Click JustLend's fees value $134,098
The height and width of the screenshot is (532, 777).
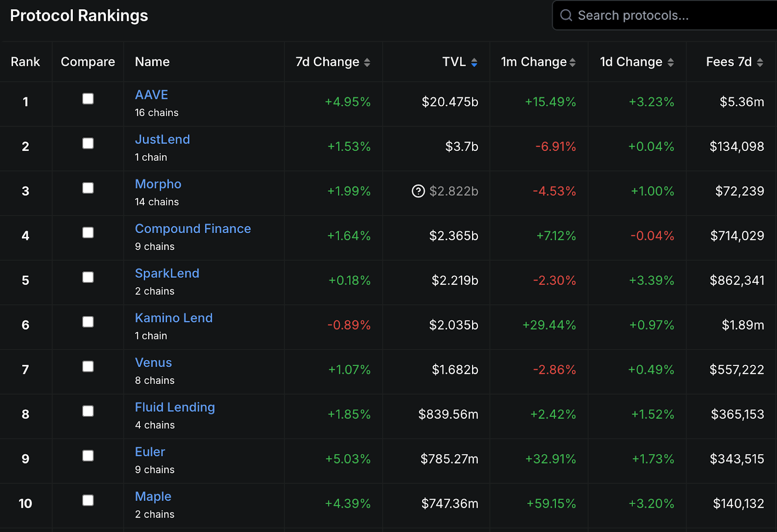tap(737, 147)
